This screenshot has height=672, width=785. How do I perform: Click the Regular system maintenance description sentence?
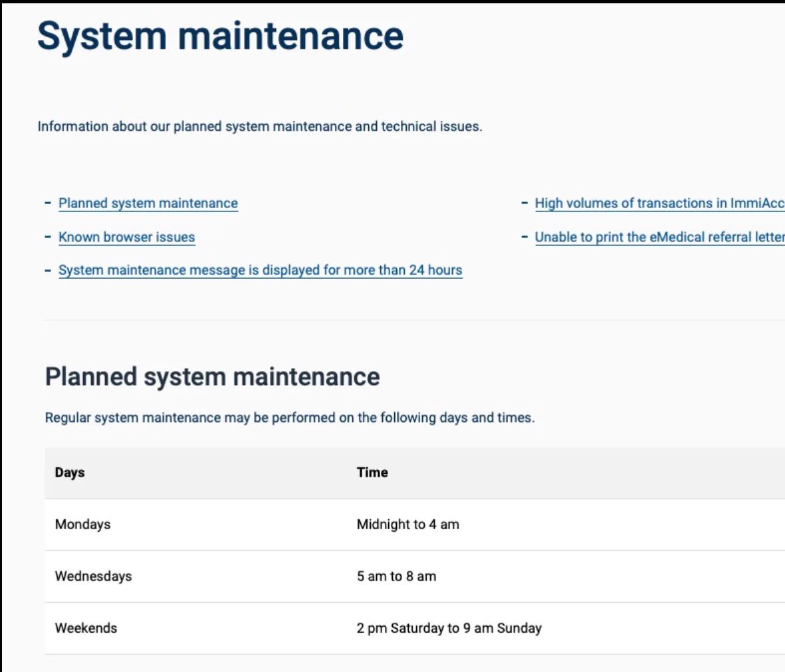290,417
